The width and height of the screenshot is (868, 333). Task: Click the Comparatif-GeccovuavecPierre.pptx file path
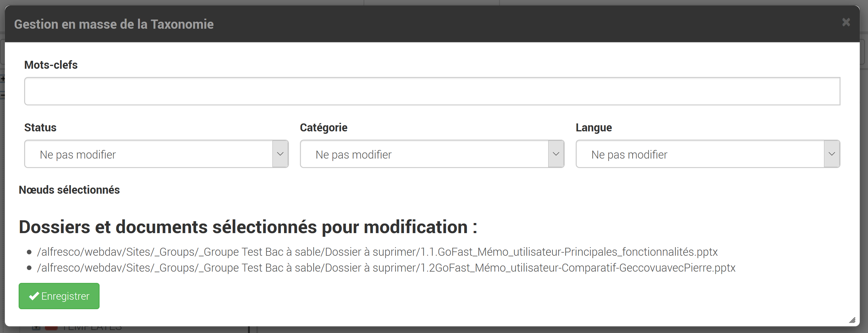386,268
